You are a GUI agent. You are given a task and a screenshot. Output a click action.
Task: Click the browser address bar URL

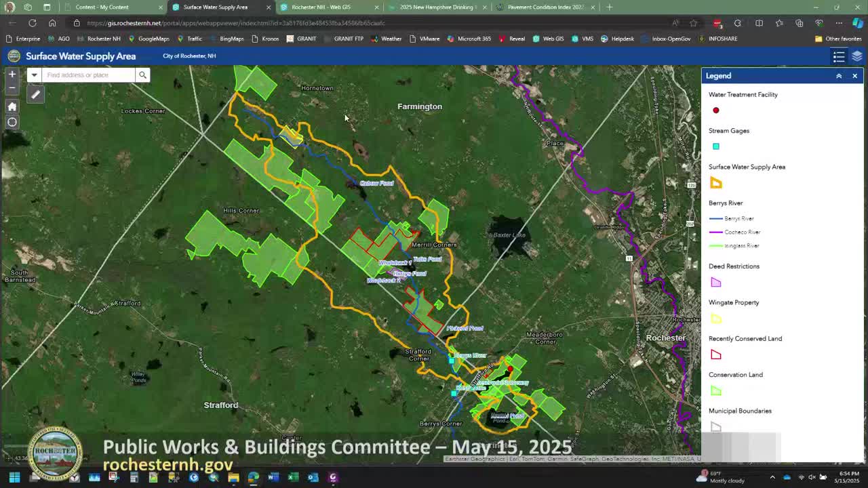pos(236,23)
